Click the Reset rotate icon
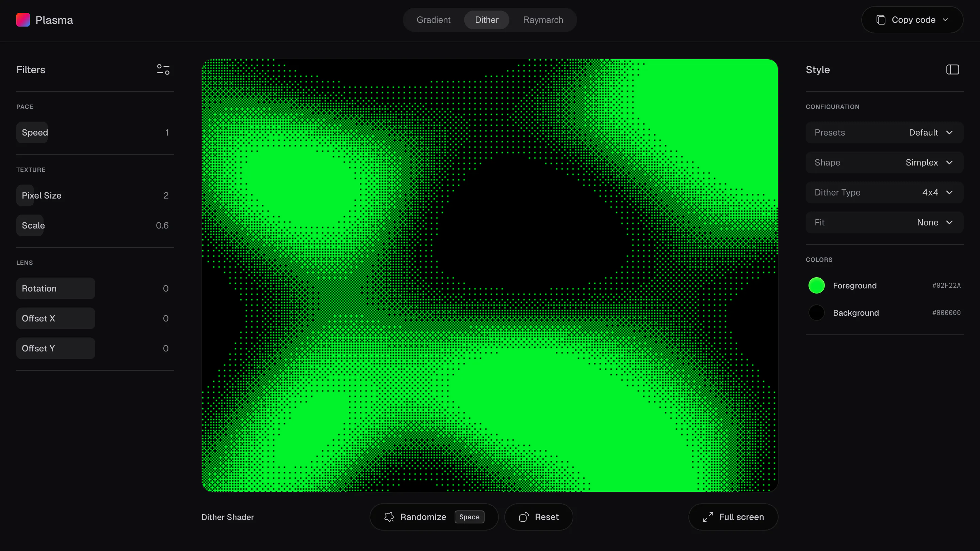Viewport: 980px width, 551px height. 524,517
